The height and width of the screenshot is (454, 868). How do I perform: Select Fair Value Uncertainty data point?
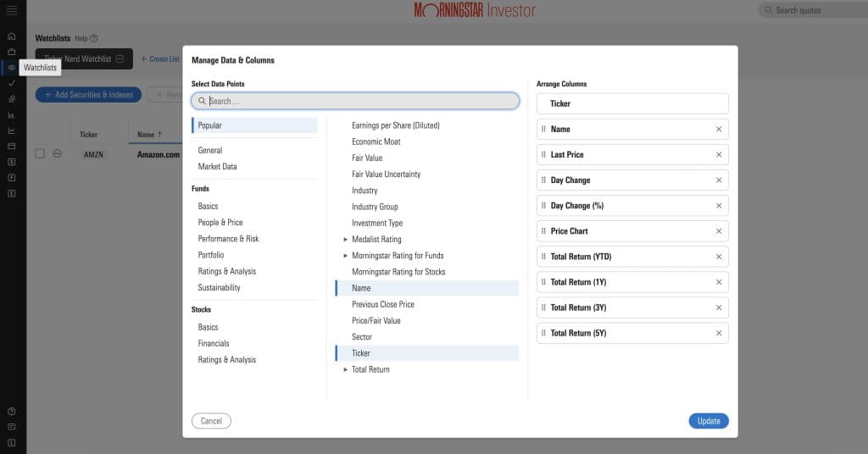click(386, 174)
